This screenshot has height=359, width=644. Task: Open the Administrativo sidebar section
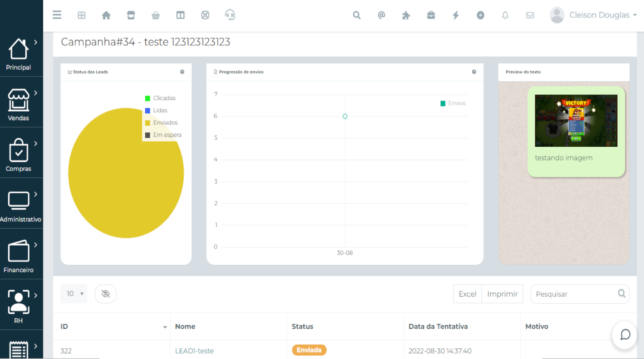21,206
